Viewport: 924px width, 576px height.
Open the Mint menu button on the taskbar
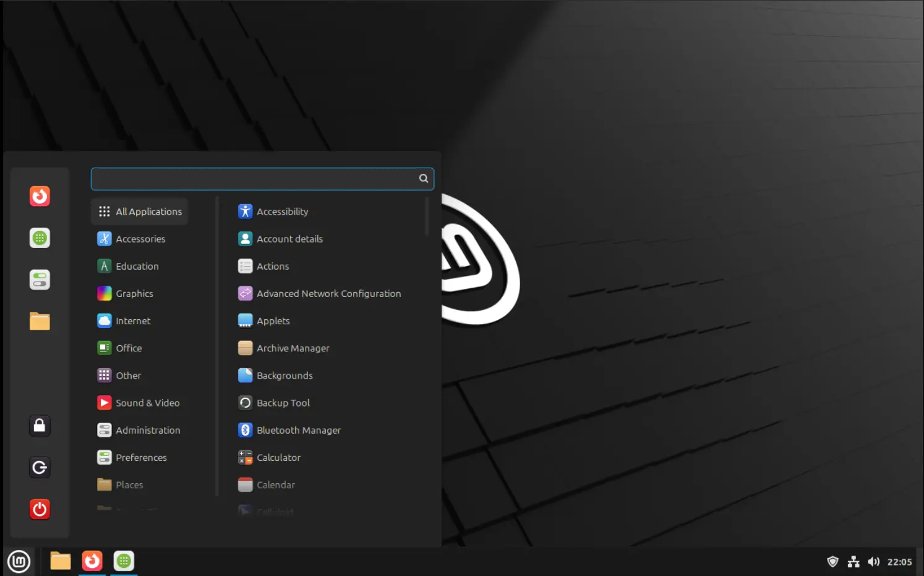click(19, 561)
